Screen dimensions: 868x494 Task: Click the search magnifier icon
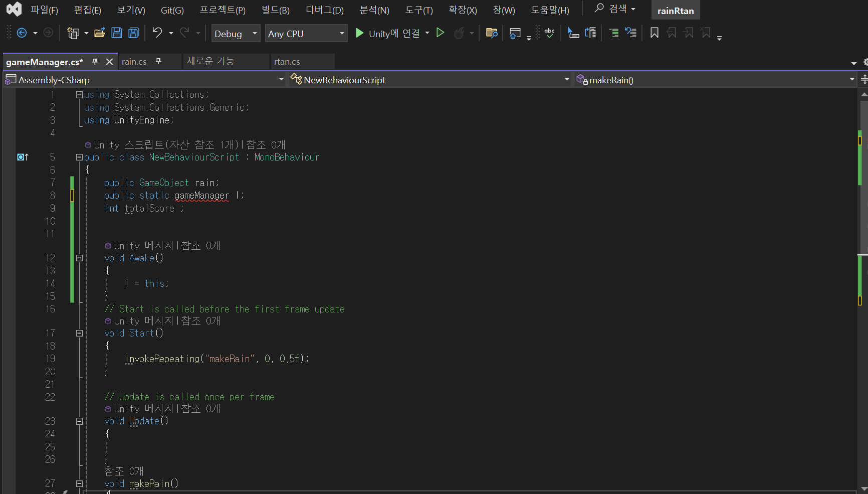click(x=599, y=8)
